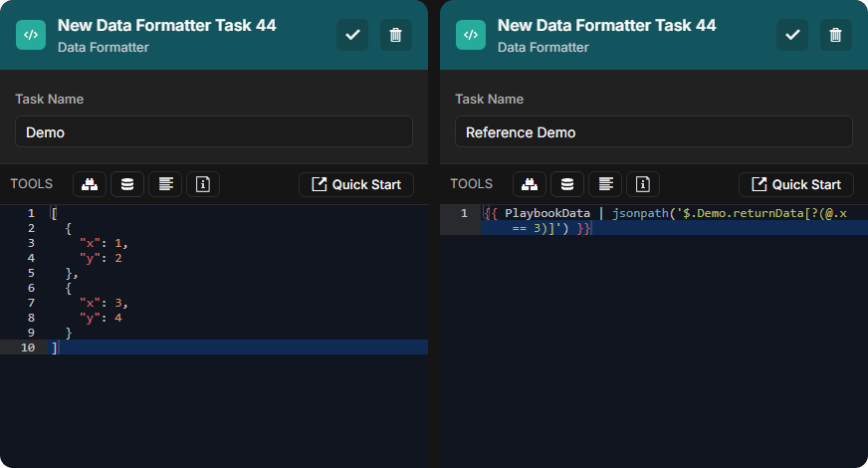Open Quick Start in the Reference Demo panel
The width and height of the screenshot is (868, 468).
coord(796,184)
